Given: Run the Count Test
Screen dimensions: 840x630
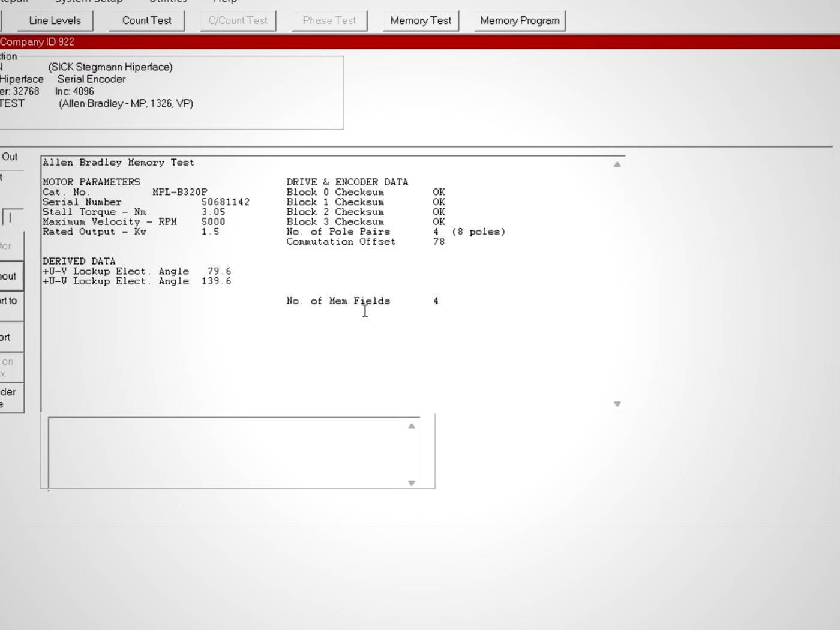Looking at the screenshot, I should (x=147, y=20).
